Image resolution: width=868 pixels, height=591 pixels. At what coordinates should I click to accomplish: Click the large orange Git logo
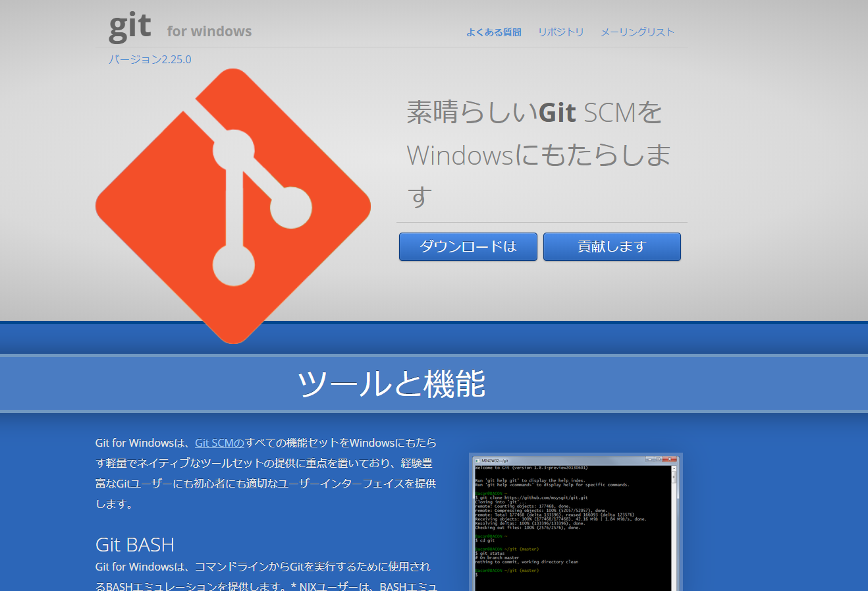click(x=233, y=206)
